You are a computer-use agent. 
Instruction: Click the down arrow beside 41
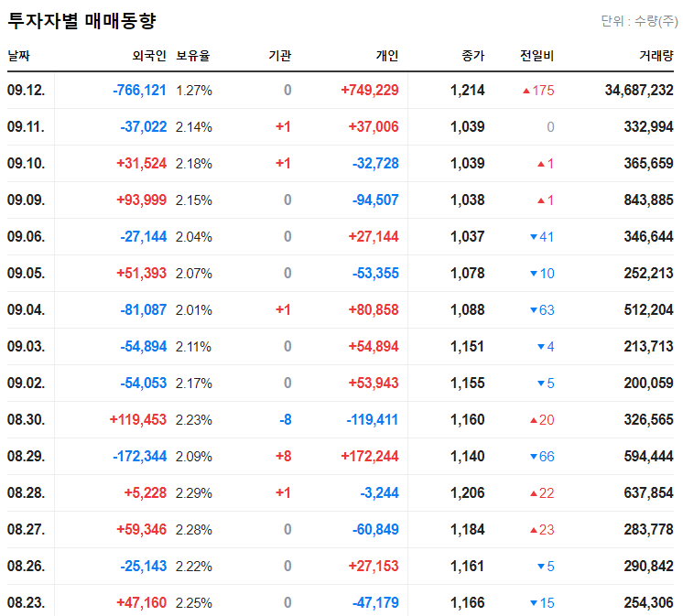pos(534,237)
